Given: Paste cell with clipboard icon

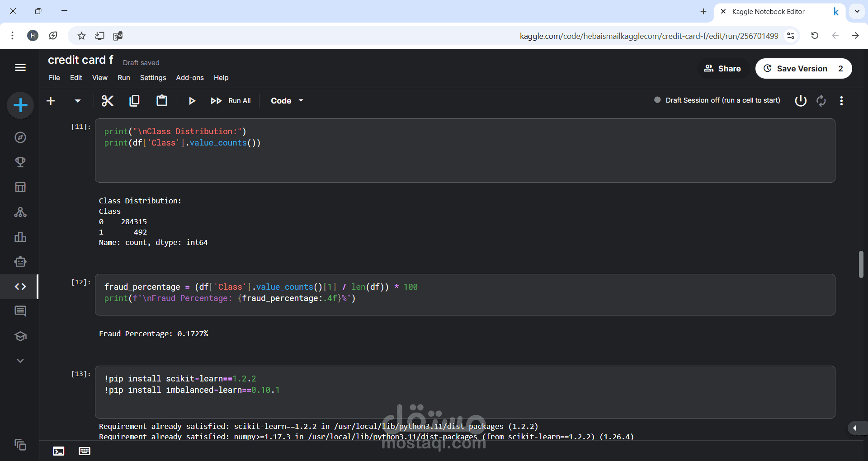Looking at the screenshot, I should (x=162, y=100).
